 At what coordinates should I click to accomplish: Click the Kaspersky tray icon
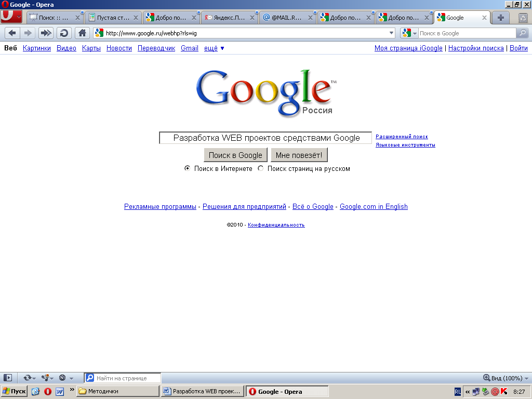(504, 392)
